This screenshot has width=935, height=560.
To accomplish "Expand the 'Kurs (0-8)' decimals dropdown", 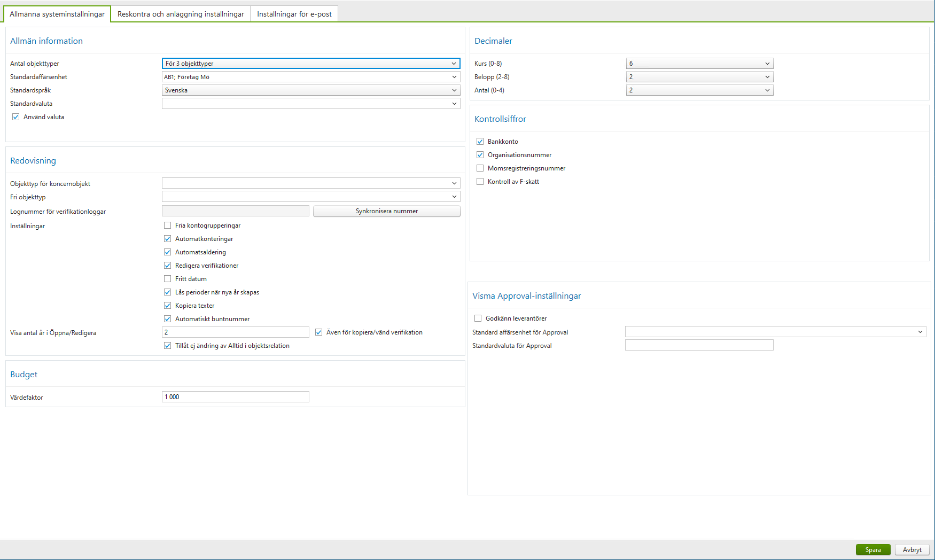I will (x=768, y=63).
